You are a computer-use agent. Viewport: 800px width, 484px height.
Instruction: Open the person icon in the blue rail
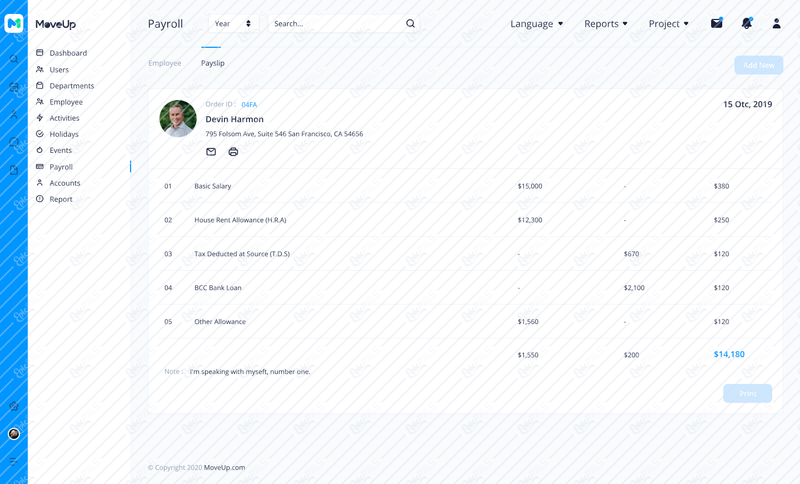pyautogui.click(x=14, y=115)
